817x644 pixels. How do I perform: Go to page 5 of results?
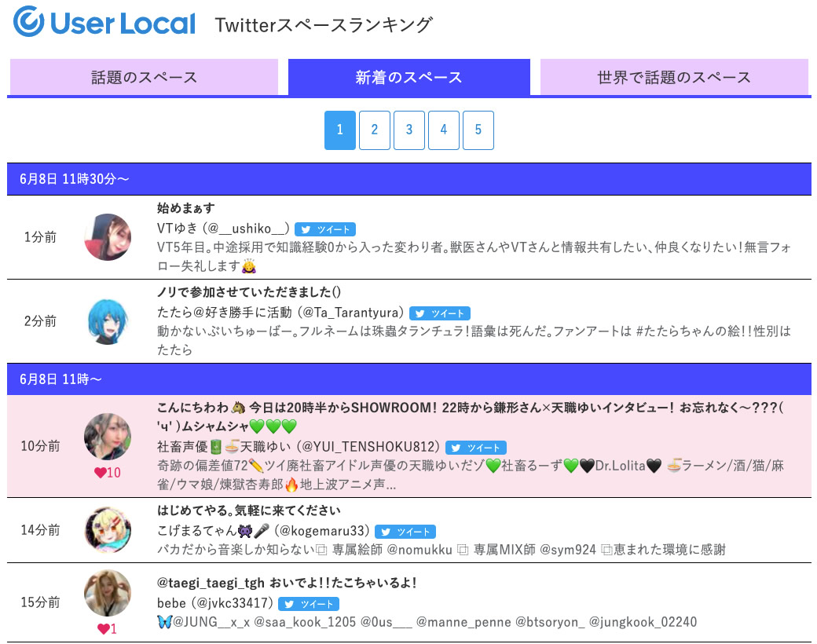[x=478, y=130]
